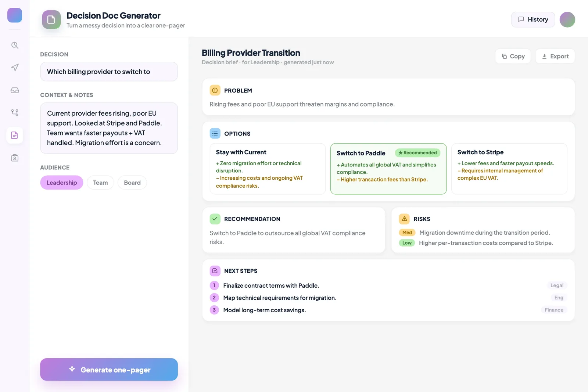Click the Problem section alert icon
588x392 pixels.
[x=215, y=90]
